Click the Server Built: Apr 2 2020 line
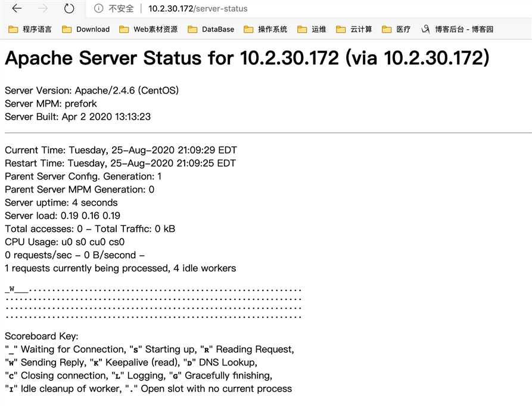This screenshot has height=406, width=532. pos(77,117)
